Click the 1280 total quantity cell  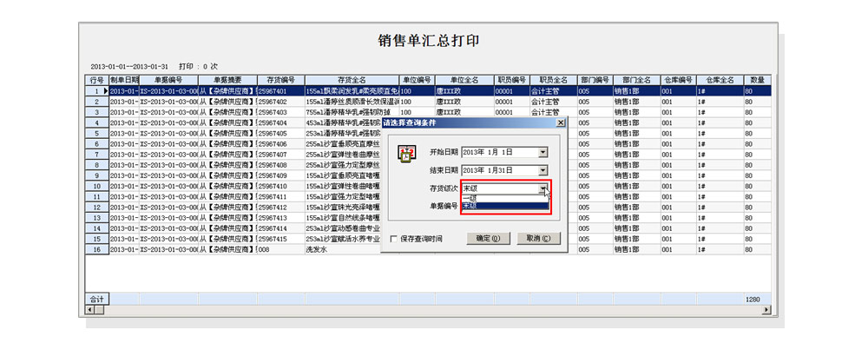tap(757, 300)
